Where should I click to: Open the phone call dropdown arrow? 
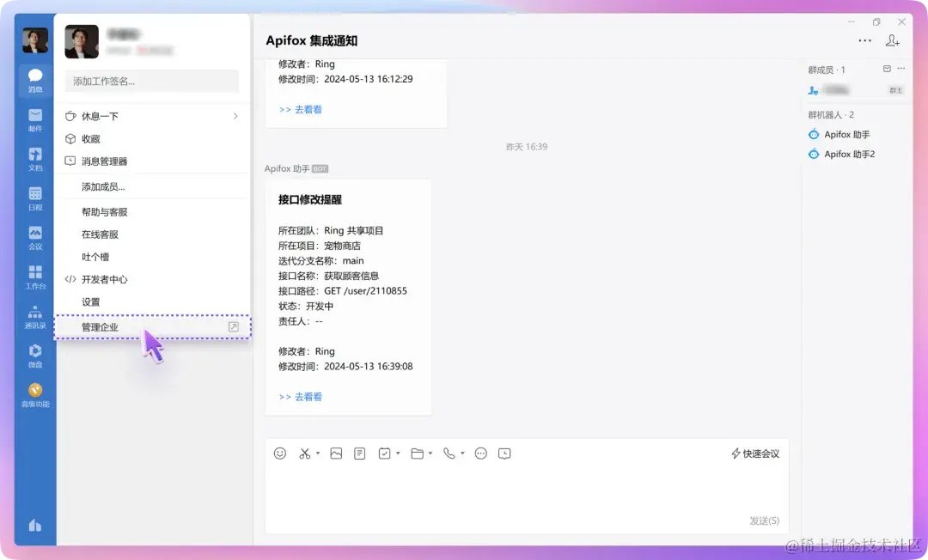pyautogui.click(x=462, y=453)
